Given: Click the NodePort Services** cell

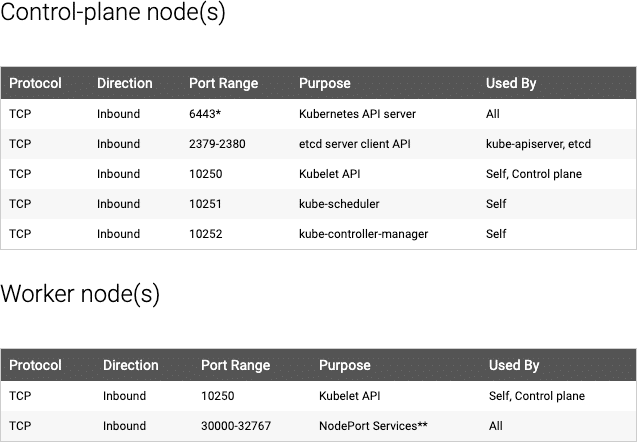Looking at the screenshot, I should click(x=373, y=426).
